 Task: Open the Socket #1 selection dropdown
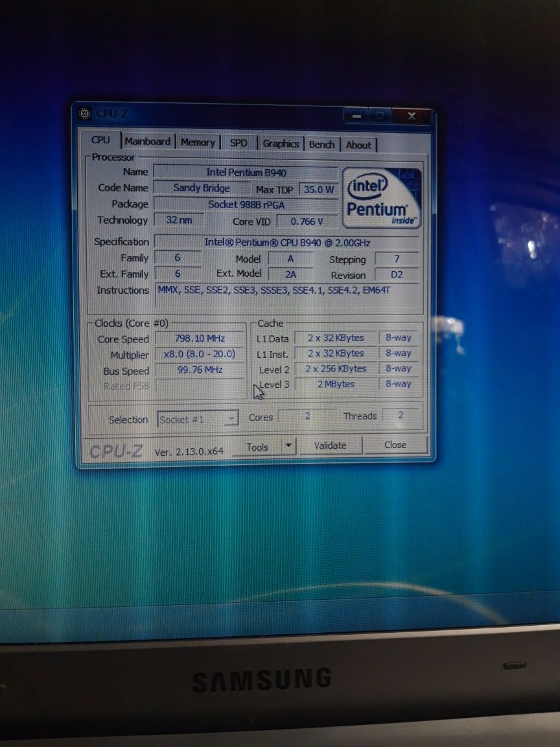pyautogui.click(x=198, y=420)
